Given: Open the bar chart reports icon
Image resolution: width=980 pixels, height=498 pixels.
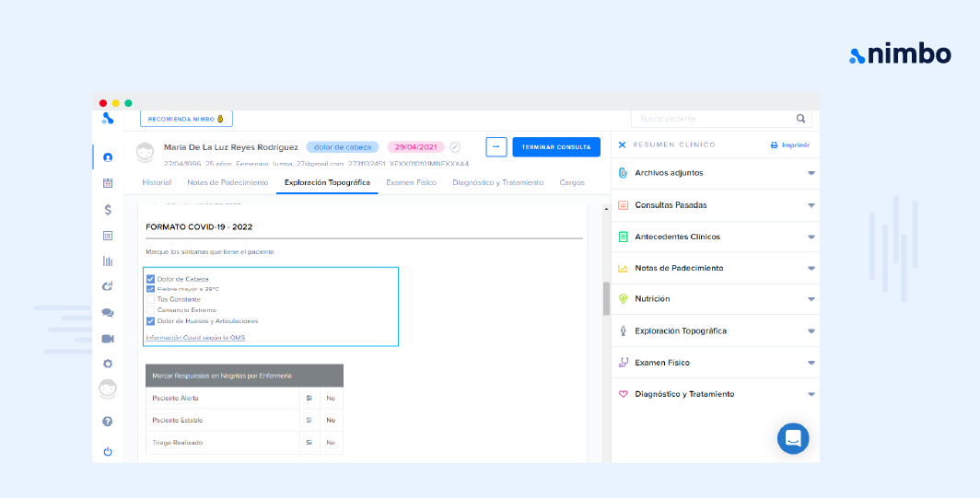Looking at the screenshot, I should click(108, 261).
